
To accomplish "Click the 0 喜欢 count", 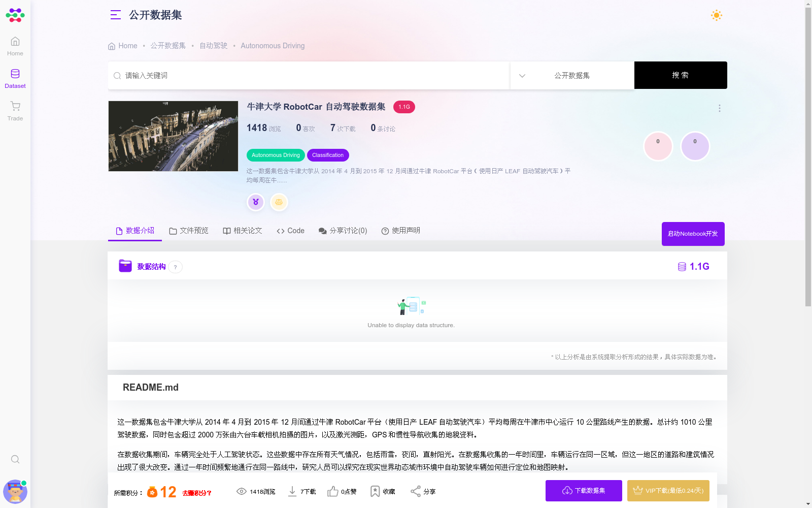I will pyautogui.click(x=306, y=128).
